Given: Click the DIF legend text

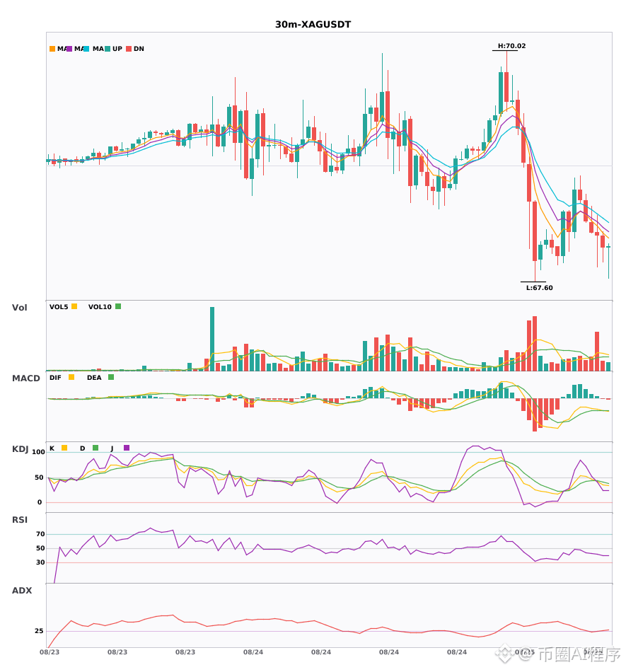Looking at the screenshot, I should pyautogui.click(x=55, y=378).
